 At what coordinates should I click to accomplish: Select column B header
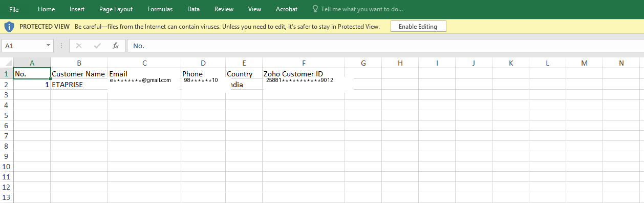79,63
